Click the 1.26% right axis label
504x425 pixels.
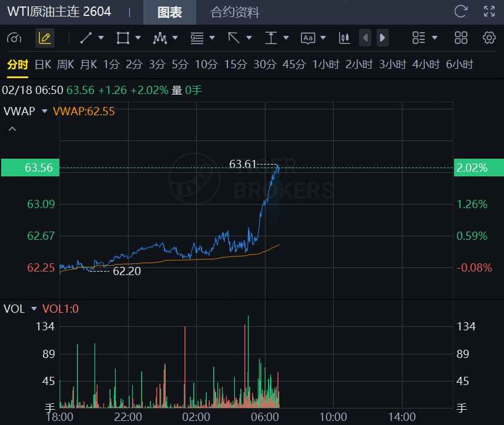tap(472, 204)
